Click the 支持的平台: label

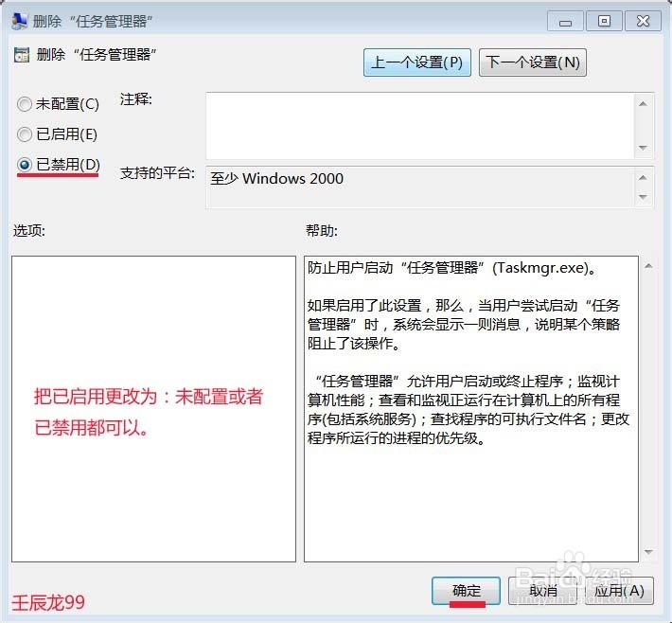pos(157,173)
